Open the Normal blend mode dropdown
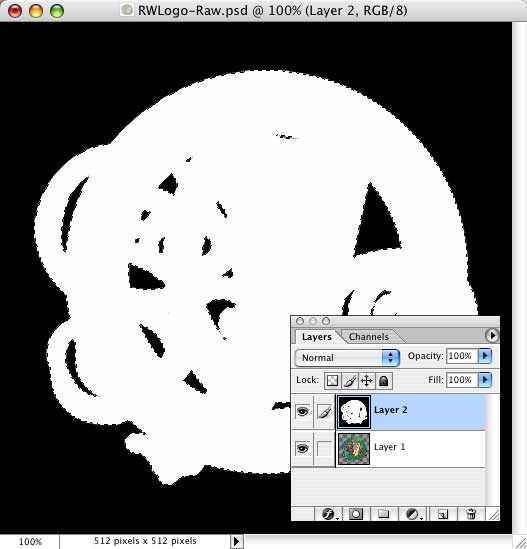Image resolution: width=527 pixels, height=549 pixels. 347,357
